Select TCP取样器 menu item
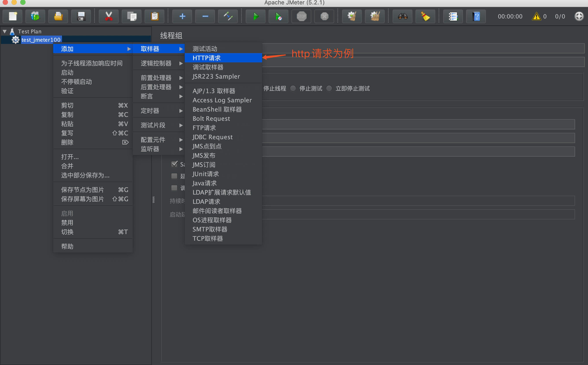This screenshot has width=588, height=365. (x=223, y=239)
